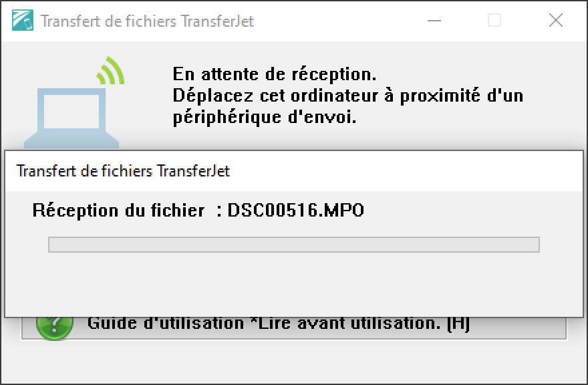This screenshot has height=385, width=588.
Task: Click the disabled maximize window button
Action: (494, 20)
